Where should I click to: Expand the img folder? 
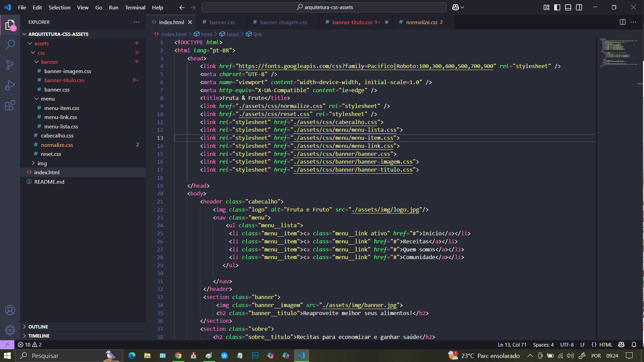coord(83,163)
